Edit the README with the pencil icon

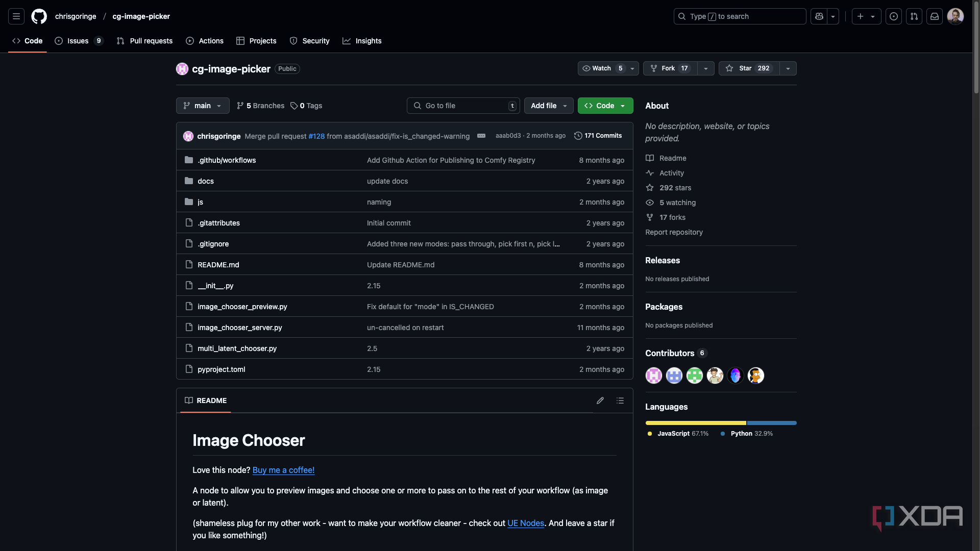pos(600,400)
